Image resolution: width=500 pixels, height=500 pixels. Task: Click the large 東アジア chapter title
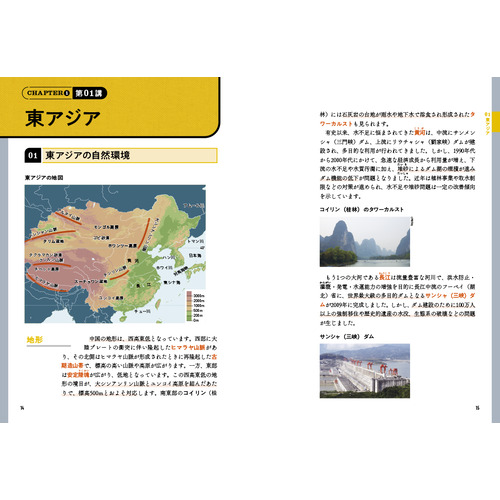coord(63,118)
